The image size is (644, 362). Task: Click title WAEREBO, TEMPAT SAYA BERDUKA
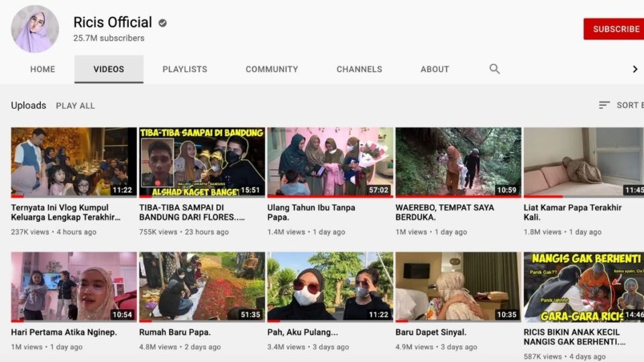point(445,213)
